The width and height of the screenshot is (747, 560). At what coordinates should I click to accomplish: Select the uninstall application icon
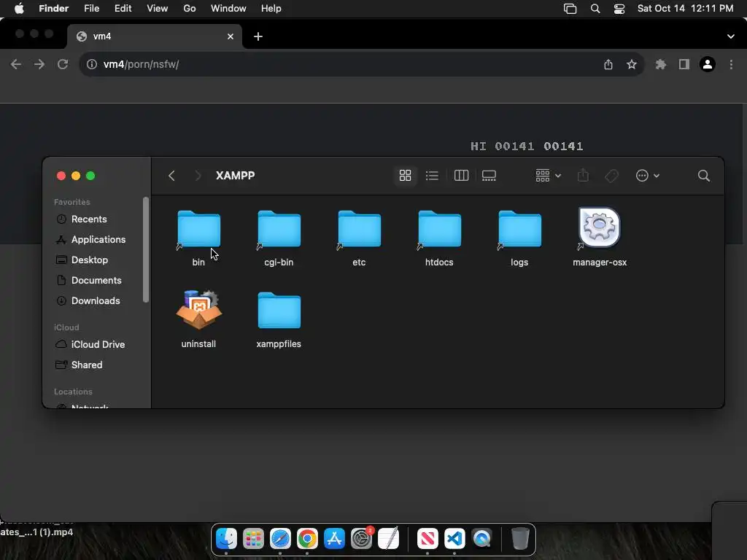coord(198,309)
